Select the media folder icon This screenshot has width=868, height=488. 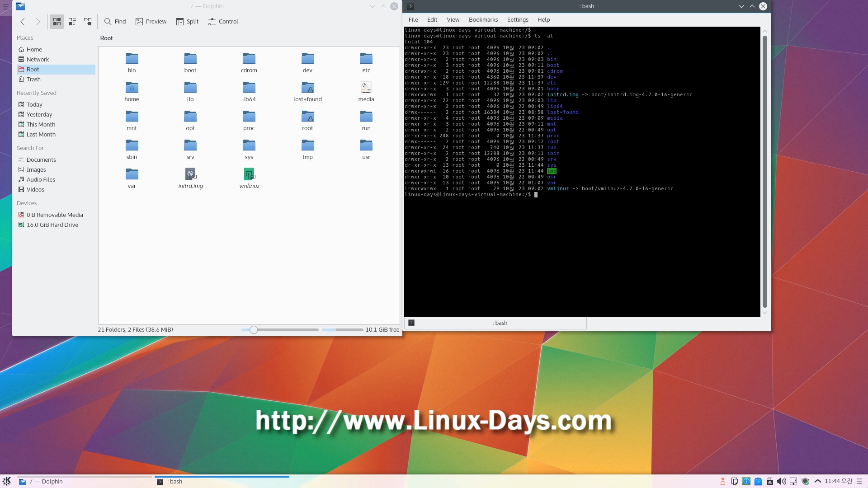pos(366,88)
